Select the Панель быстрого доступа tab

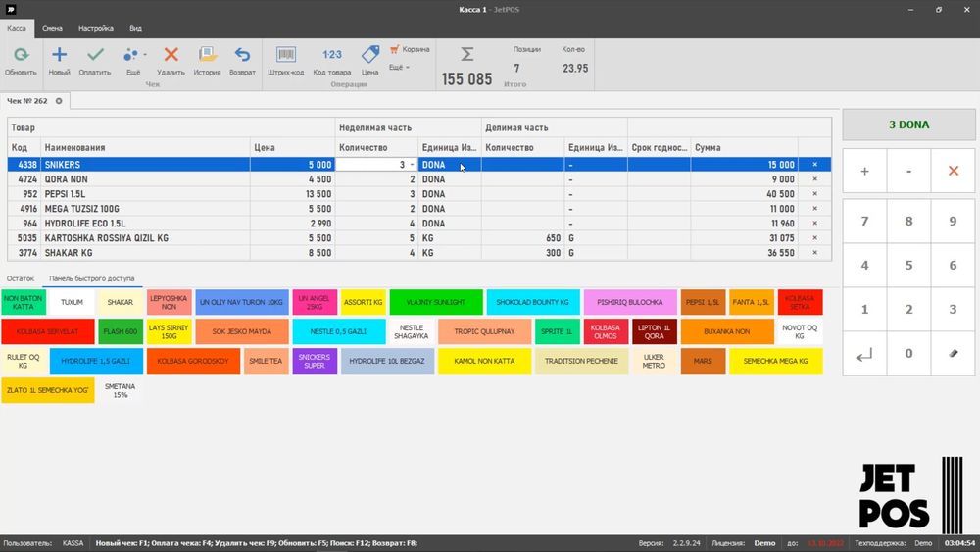(92, 278)
